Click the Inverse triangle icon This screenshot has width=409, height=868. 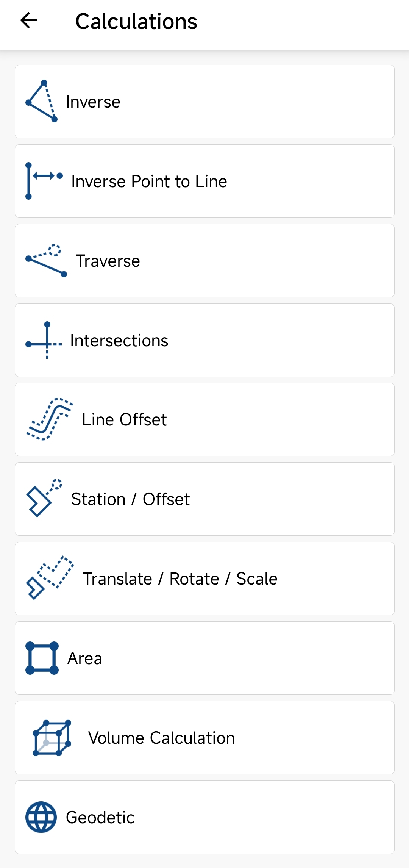(x=42, y=101)
